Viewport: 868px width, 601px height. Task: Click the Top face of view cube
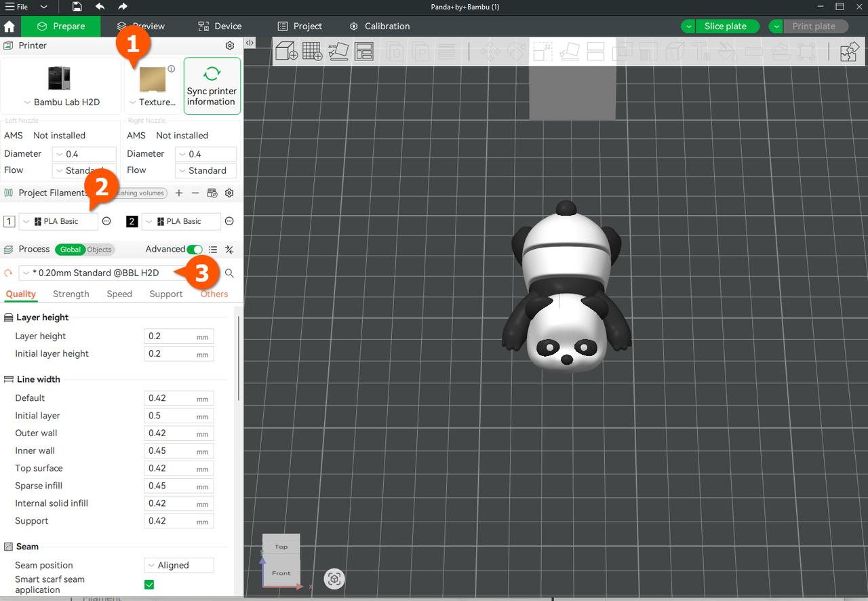(281, 546)
